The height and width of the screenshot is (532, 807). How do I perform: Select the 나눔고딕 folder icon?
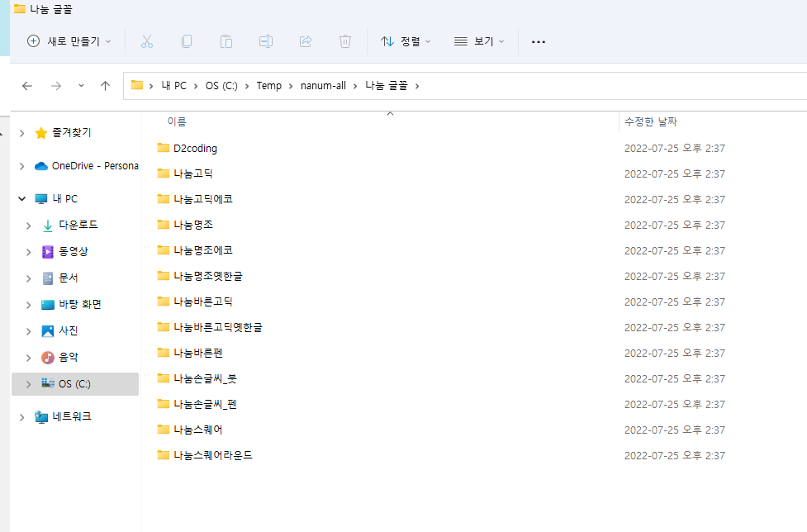pos(164,173)
